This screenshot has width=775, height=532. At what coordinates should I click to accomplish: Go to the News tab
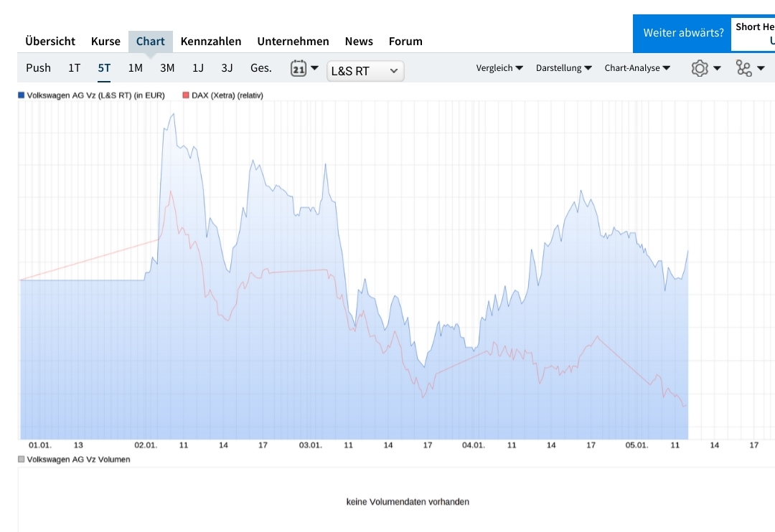click(359, 42)
